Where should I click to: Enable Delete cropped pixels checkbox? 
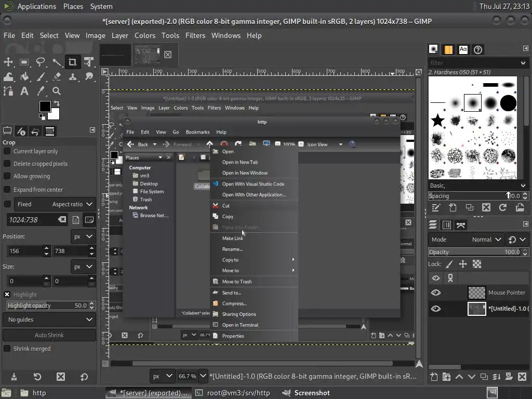pos(7,164)
